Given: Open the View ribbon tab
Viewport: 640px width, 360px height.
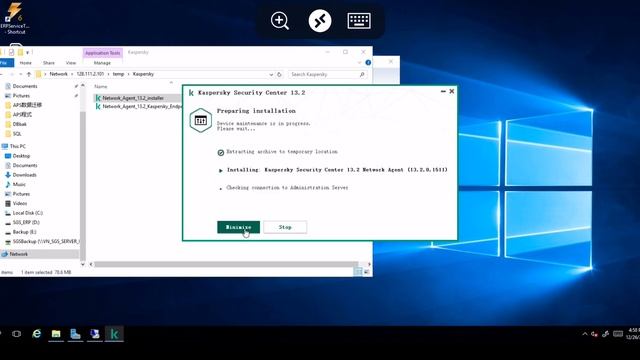Looking at the screenshot, I should tap(71, 63).
